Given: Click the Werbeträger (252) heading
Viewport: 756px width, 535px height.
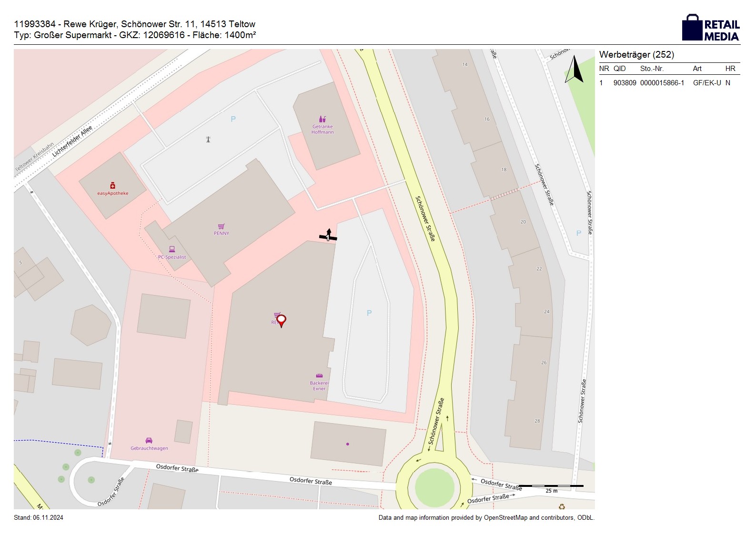Looking at the screenshot, I should pyautogui.click(x=636, y=54).
